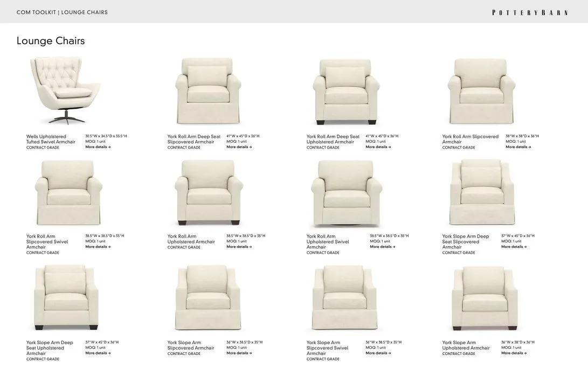Open More details for York Slope Arm Slipcovered Swivel Armchair

click(378, 353)
